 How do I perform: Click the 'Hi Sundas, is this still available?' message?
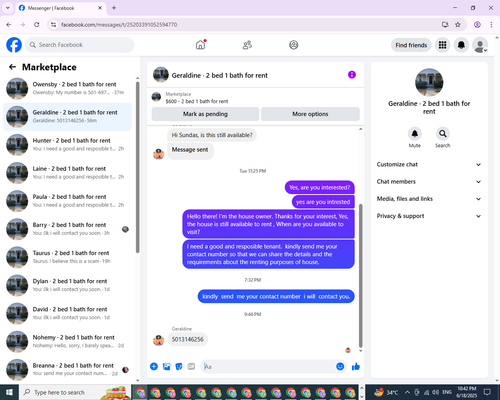tap(212, 135)
